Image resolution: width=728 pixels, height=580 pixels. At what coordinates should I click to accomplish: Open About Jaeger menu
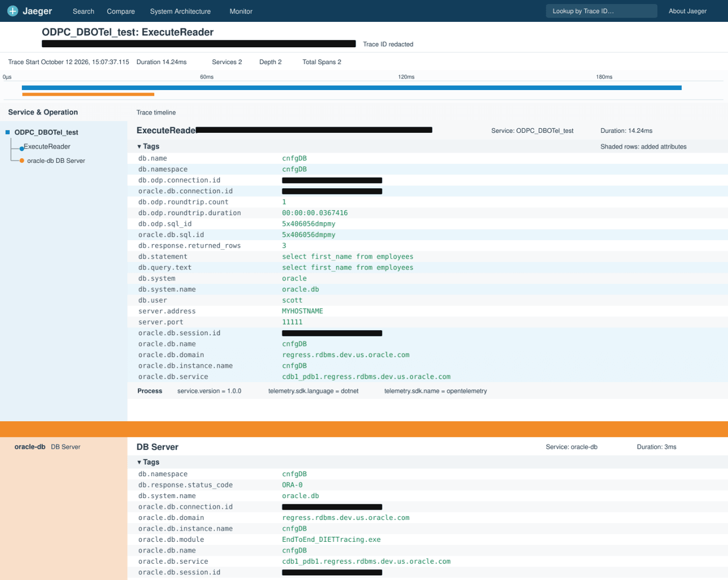click(687, 11)
